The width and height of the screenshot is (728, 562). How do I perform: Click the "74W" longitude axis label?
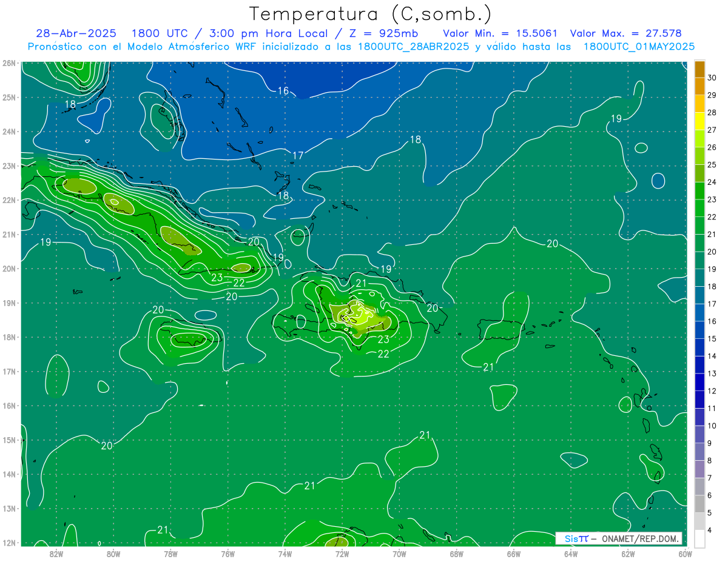pos(285,554)
